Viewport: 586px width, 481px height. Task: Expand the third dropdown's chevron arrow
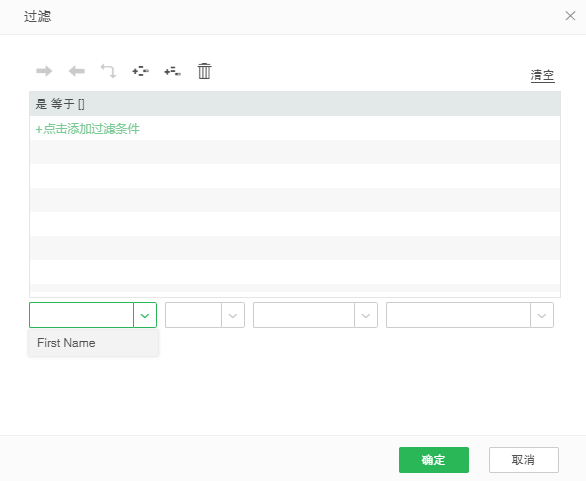366,315
